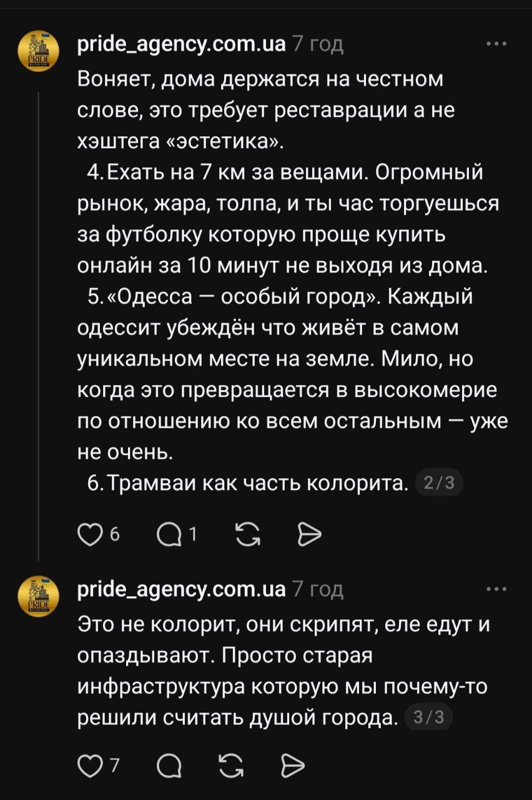
Task: Tap the "7 год" timestamp on the last post
Action: click(x=317, y=589)
